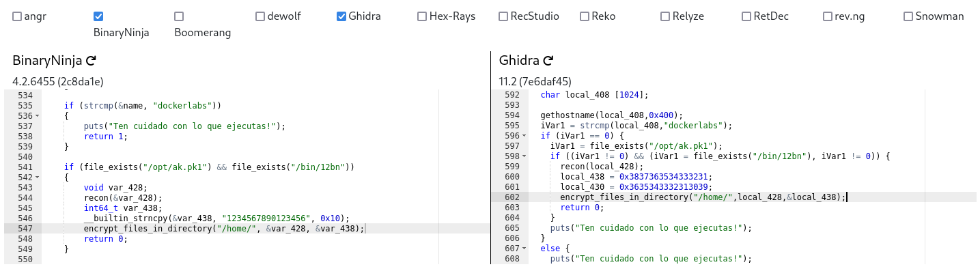Click line number 602 in Ghidra gutter

[x=512, y=197]
